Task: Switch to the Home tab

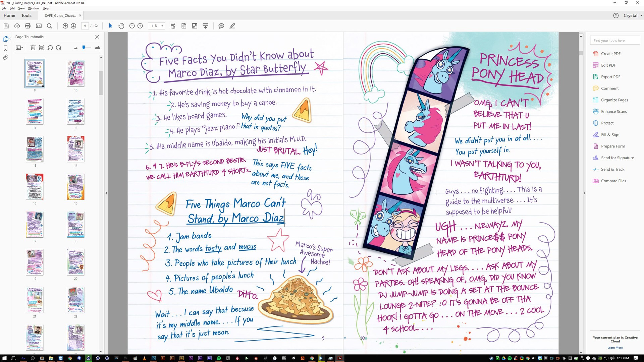Action: tap(9, 15)
